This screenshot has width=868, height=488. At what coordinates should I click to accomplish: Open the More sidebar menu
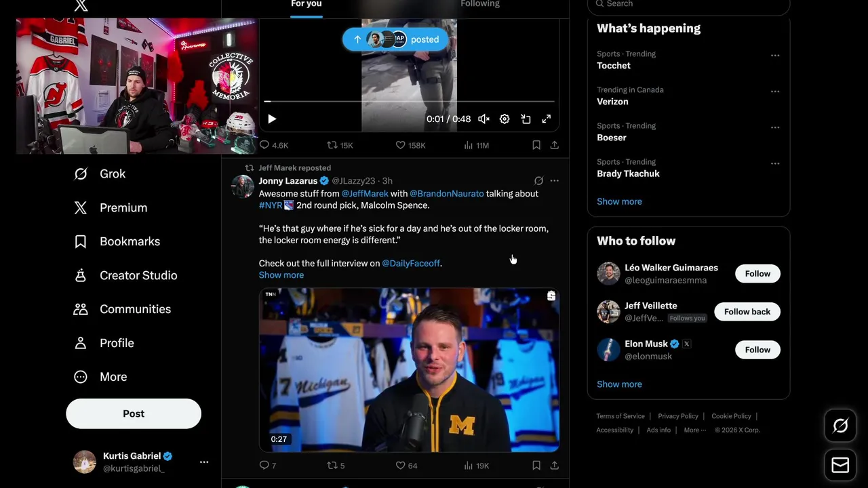(x=100, y=377)
